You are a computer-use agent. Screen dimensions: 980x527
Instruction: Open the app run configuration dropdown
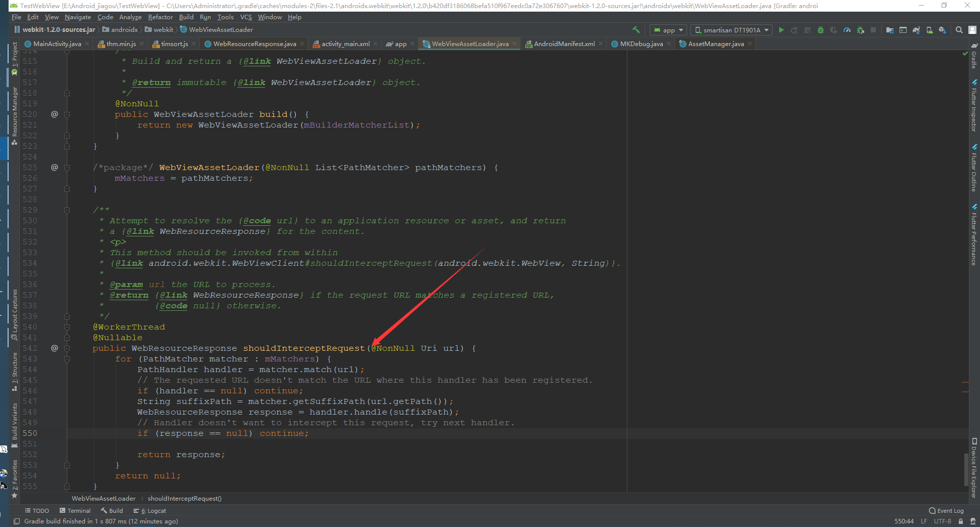point(668,30)
